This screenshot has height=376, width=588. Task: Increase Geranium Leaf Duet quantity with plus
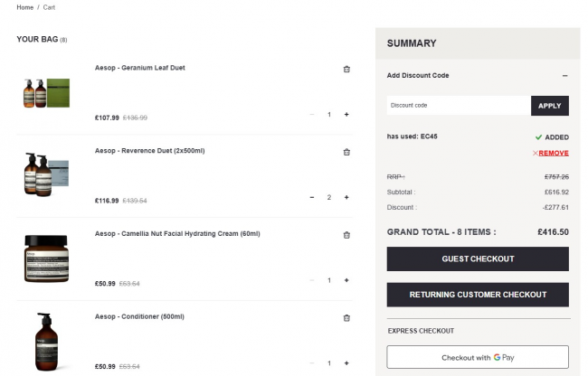tap(346, 115)
